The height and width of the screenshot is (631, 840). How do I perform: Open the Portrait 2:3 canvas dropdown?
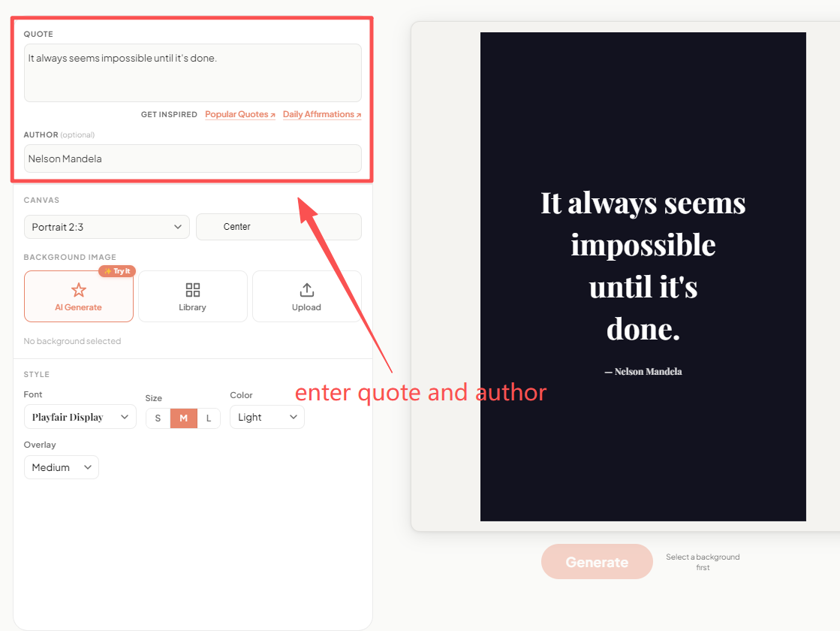point(106,226)
